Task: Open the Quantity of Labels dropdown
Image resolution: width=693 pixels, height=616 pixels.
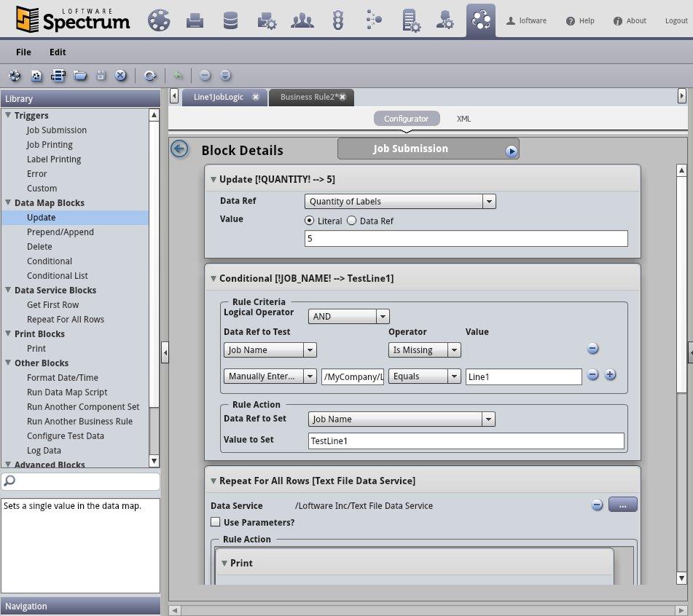Action: 400,202
